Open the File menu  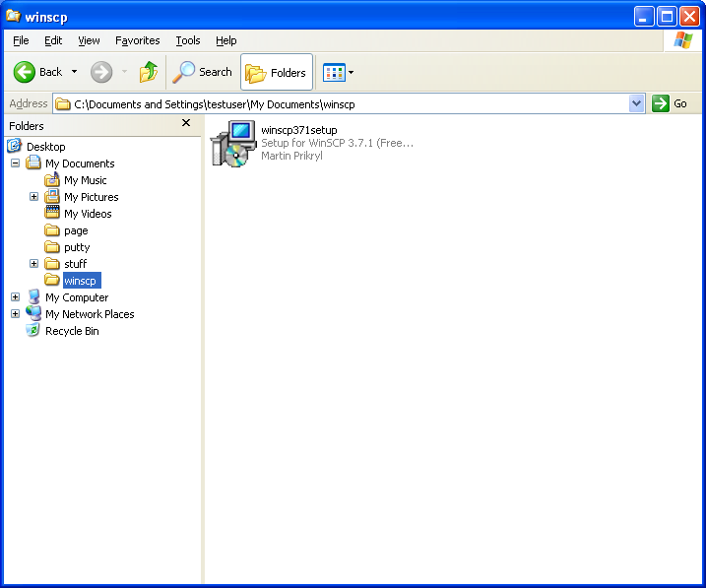(21, 40)
